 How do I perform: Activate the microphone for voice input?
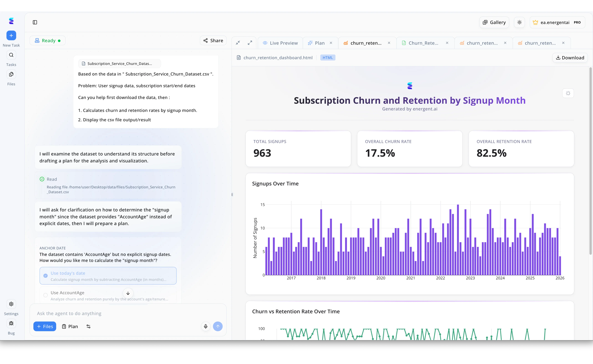[205, 326]
